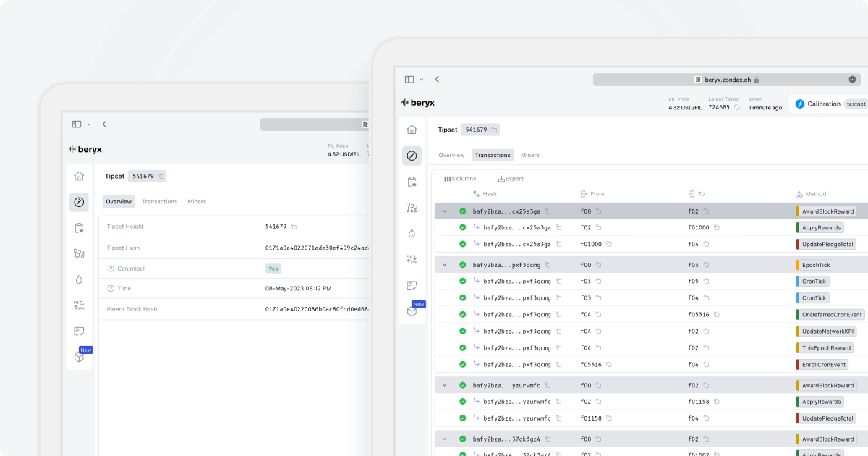Select Overview tab in back window
This screenshot has width=868, height=456.
[x=119, y=201]
